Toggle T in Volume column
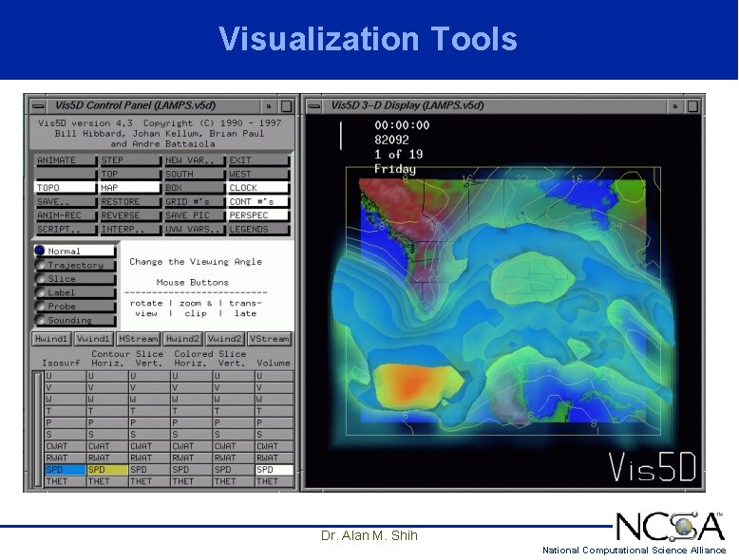Screen dimensions: 739x560 275,411
